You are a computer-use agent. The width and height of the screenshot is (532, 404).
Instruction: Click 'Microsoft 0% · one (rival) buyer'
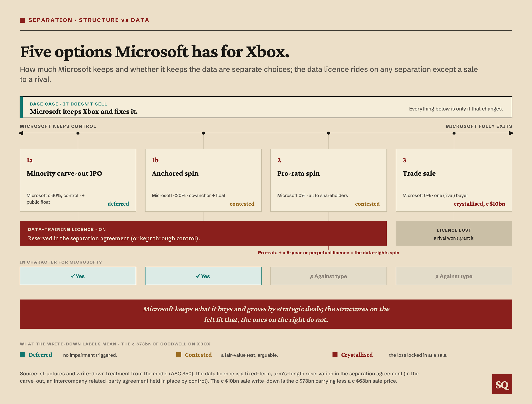435,195
